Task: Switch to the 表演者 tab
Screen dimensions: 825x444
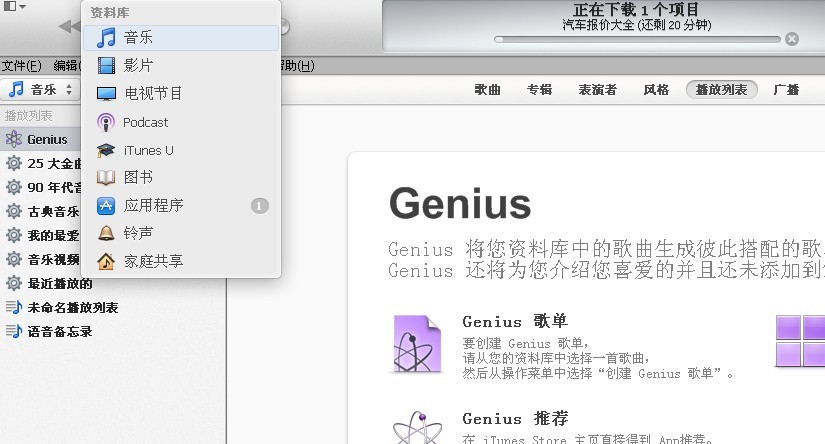Action: (597, 89)
